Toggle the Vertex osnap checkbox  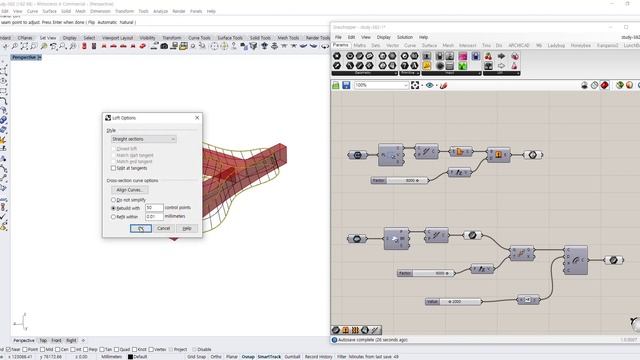[x=151, y=349]
